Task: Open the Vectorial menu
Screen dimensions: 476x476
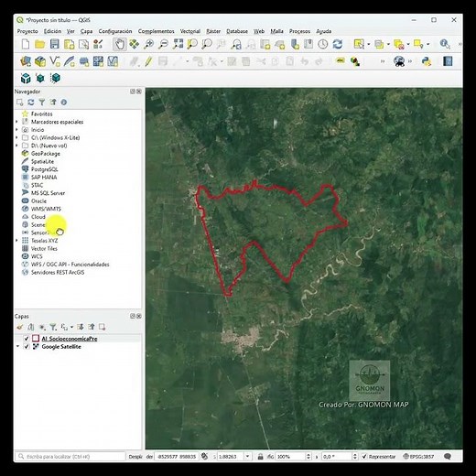Action: tap(190, 31)
